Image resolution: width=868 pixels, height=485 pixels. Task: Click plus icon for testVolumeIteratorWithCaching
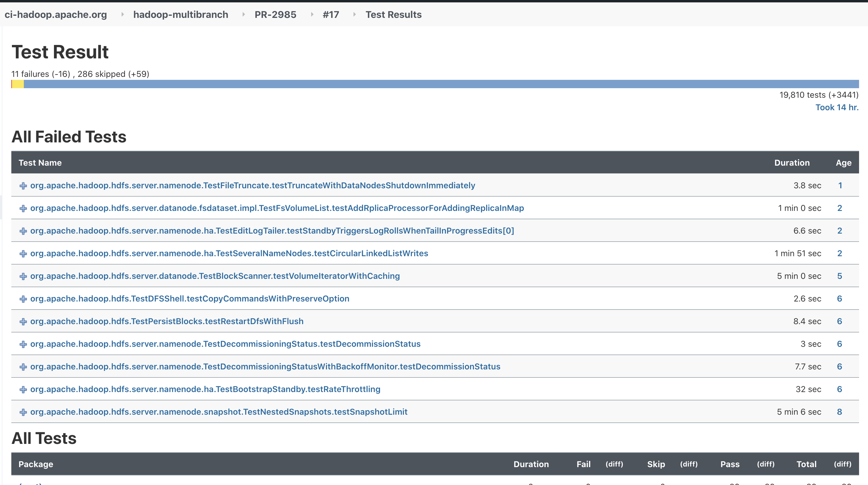pos(23,276)
